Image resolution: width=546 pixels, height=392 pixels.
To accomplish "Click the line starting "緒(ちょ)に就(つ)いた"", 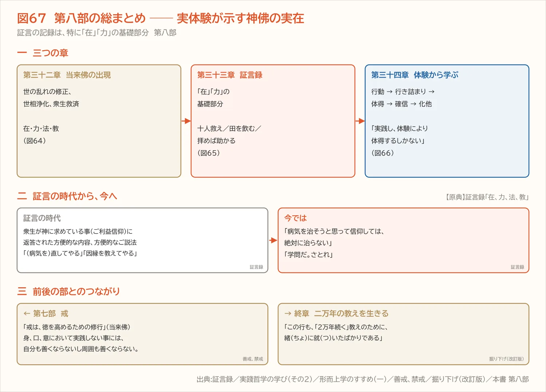I will point(333,338).
